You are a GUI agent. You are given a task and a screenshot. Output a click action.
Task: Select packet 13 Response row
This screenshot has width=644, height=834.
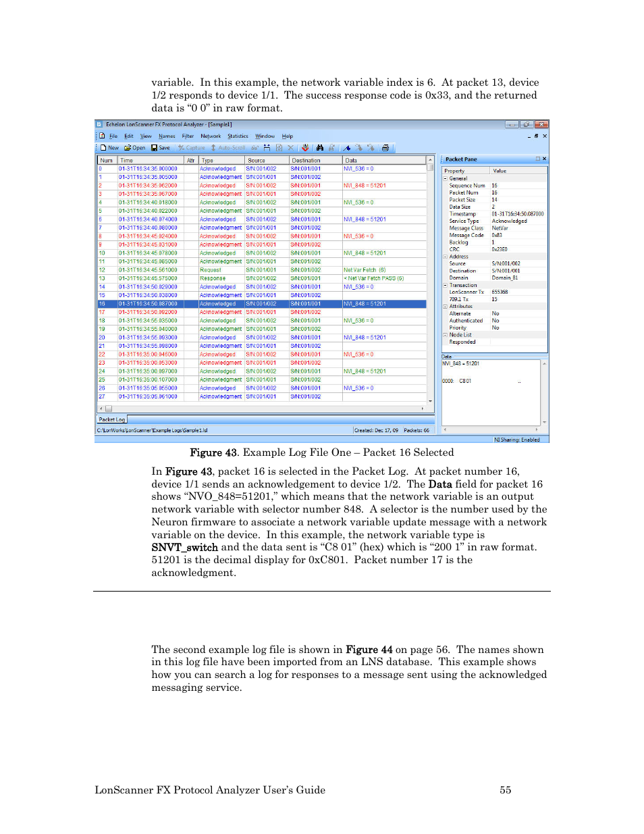coord(262,278)
